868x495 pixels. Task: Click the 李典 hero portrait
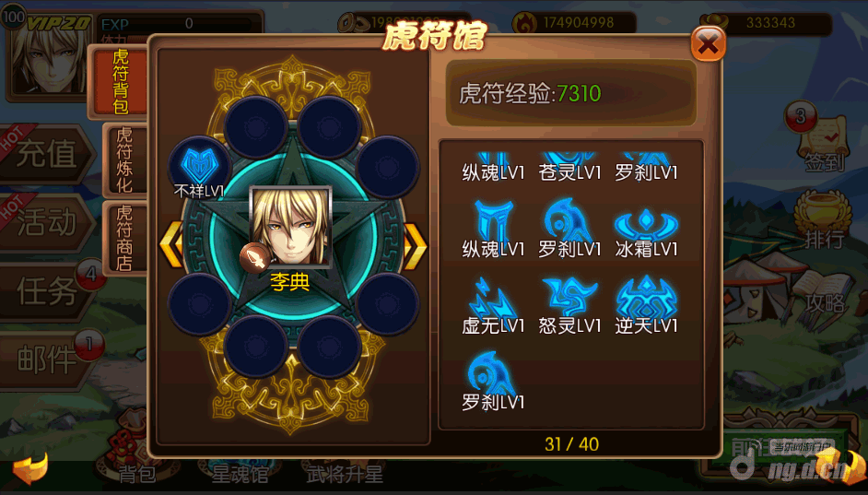coord(290,227)
